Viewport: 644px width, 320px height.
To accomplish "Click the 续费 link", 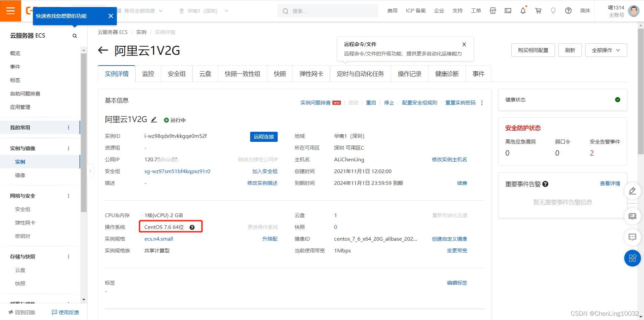I will 462,183.
